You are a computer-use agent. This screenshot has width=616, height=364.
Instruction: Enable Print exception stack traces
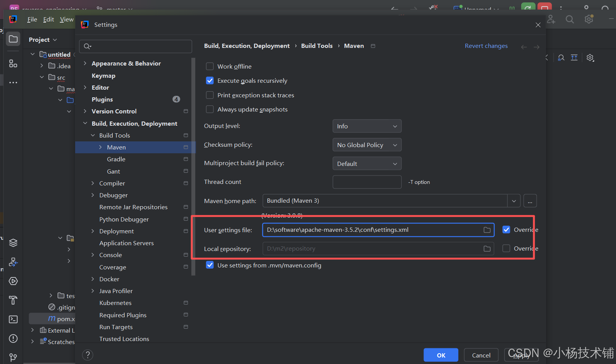210,95
